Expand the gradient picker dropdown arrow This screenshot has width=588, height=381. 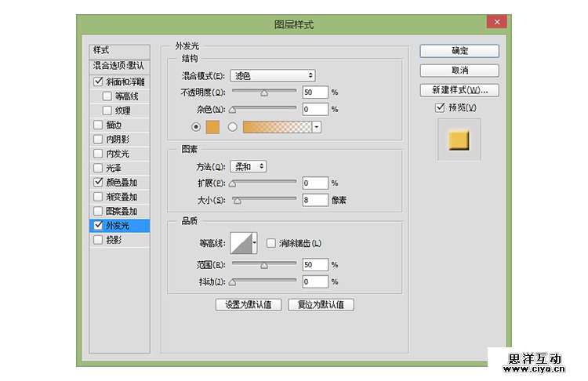[x=317, y=126]
